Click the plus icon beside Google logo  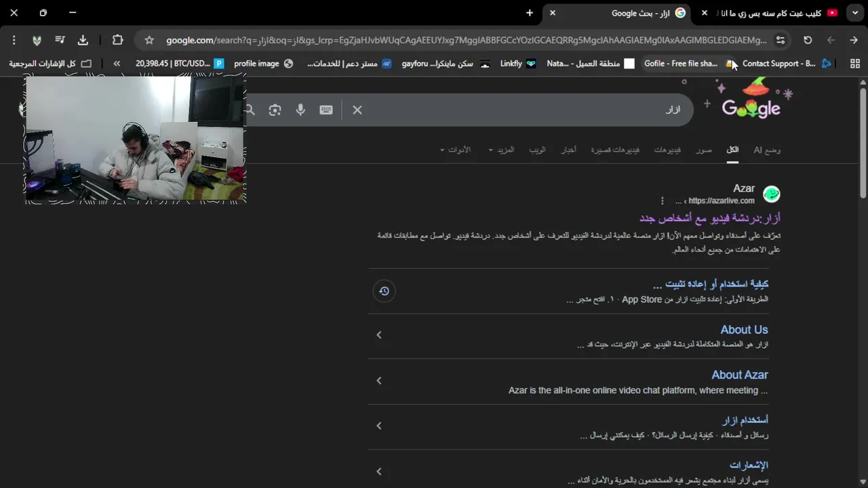(707, 104)
